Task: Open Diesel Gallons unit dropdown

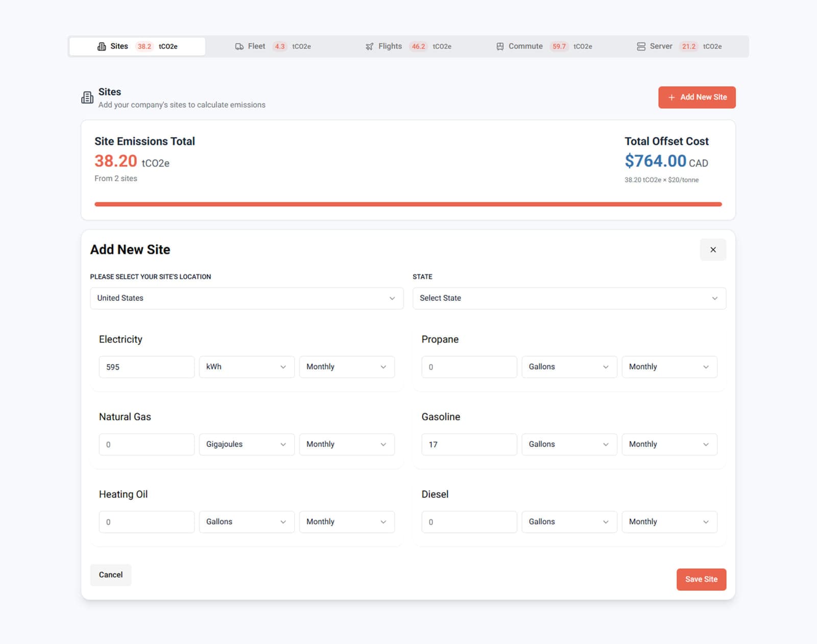Action: click(x=569, y=522)
